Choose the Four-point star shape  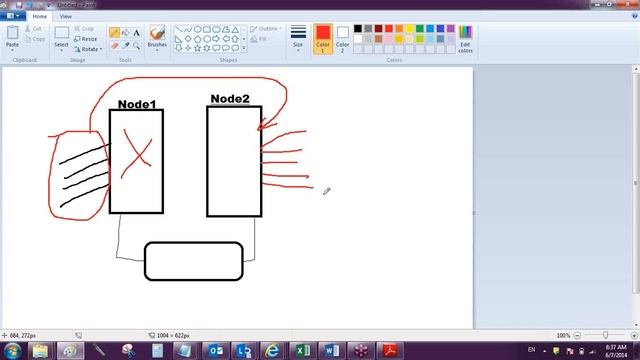click(x=188, y=48)
